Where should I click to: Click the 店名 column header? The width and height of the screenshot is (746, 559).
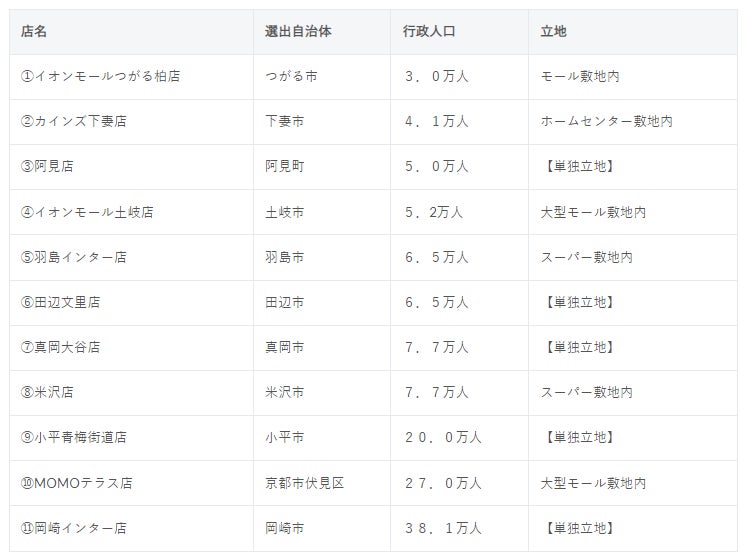(x=131, y=32)
